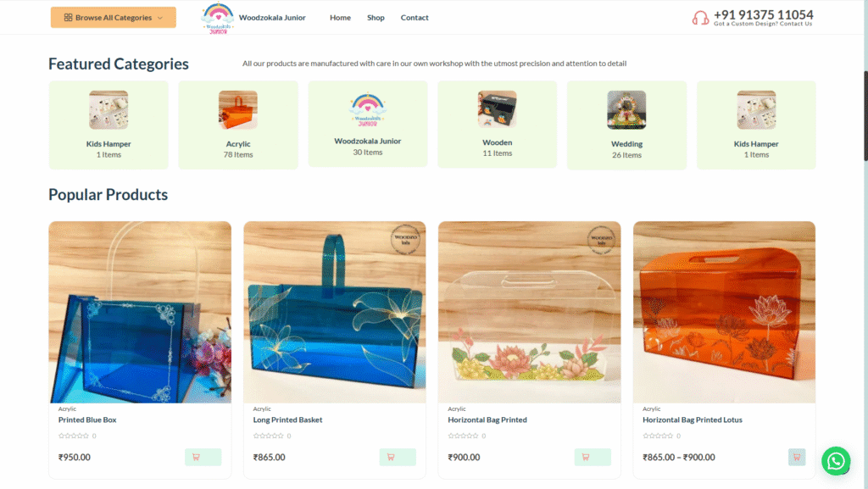This screenshot has height=489, width=868.
Task: Select the Wooden category card
Action: pos(497,124)
